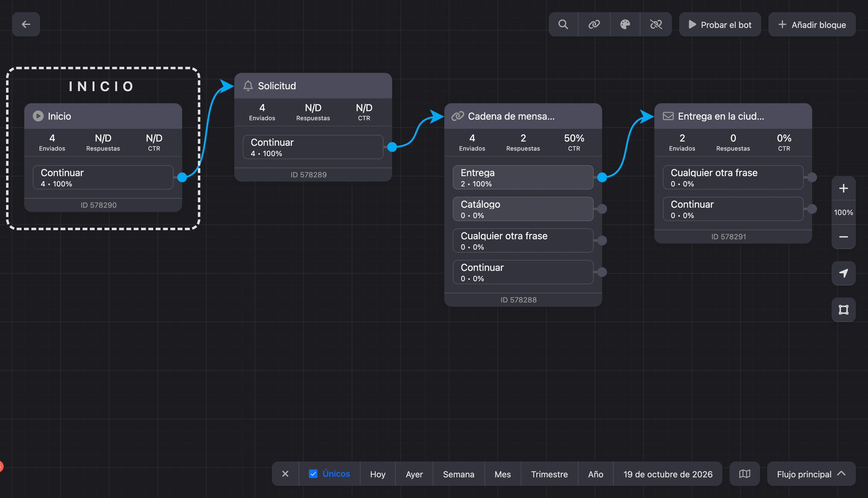Open the search magnifier tool
Viewport: 868px width, 498px height.
point(563,24)
